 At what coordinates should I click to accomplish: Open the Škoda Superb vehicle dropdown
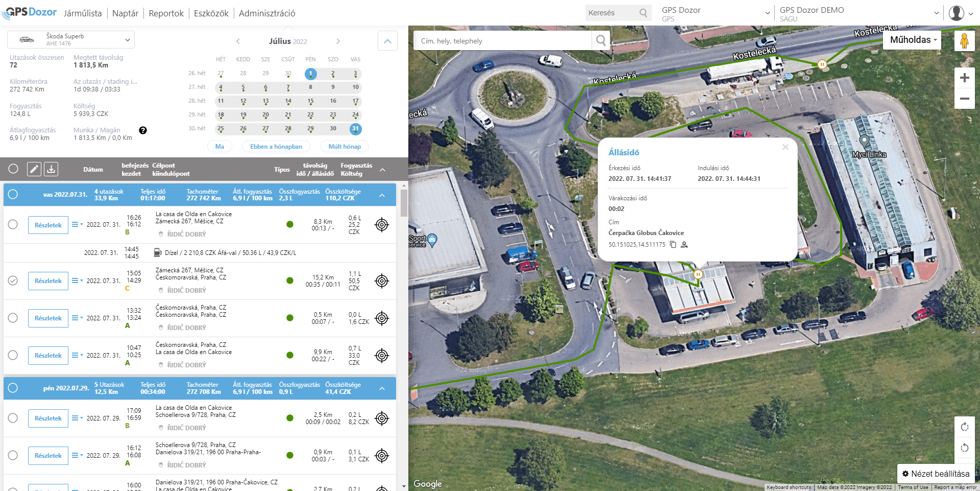tap(71, 39)
